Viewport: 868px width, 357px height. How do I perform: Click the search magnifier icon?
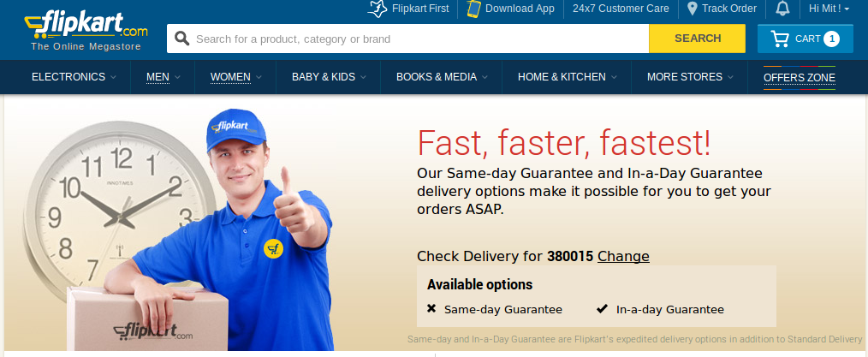click(x=182, y=39)
